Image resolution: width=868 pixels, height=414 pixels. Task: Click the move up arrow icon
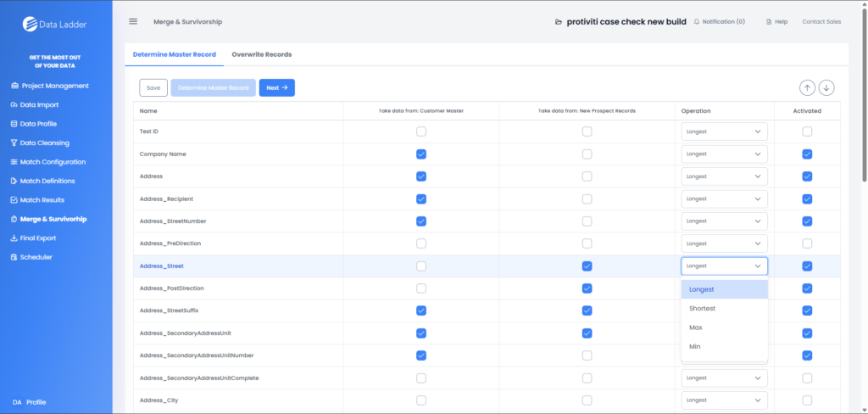click(x=807, y=87)
